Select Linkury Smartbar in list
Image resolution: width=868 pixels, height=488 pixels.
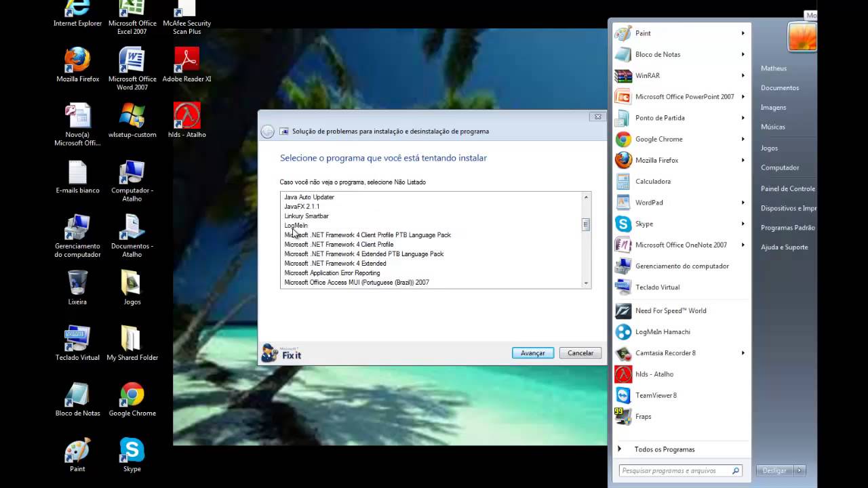307,216
